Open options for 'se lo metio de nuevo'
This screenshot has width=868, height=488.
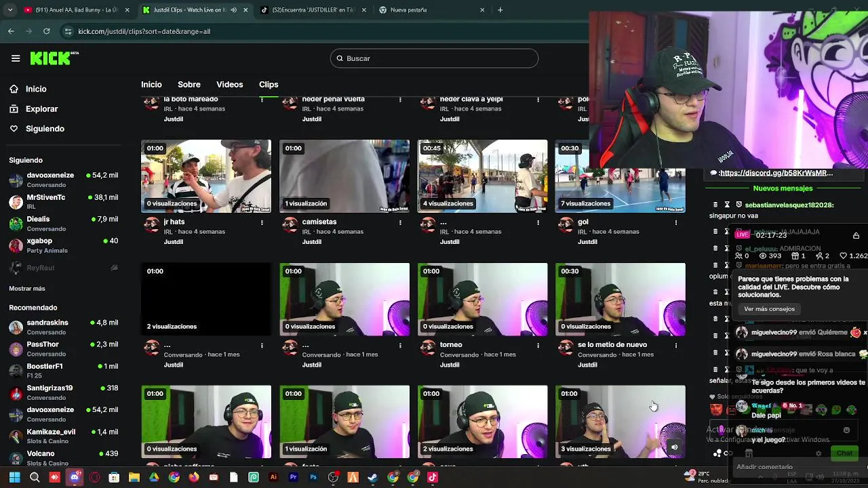pyautogui.click(x=676, y=345)
